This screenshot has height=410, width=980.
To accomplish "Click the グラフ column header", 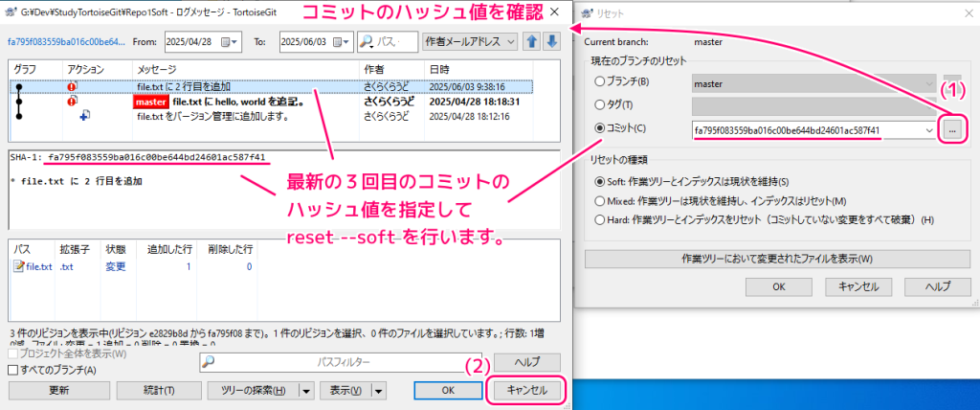I will [36, 69].
